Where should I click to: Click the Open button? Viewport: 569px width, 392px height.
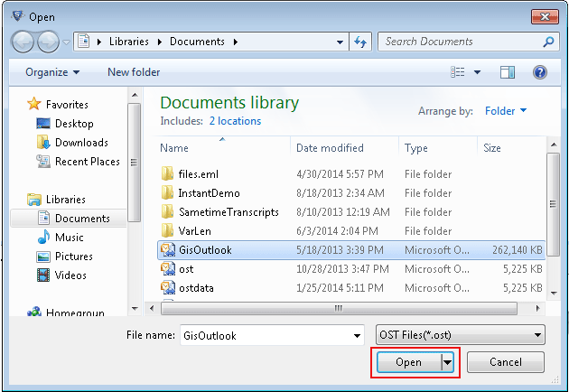pyautogui.click(x=409, y=362)
